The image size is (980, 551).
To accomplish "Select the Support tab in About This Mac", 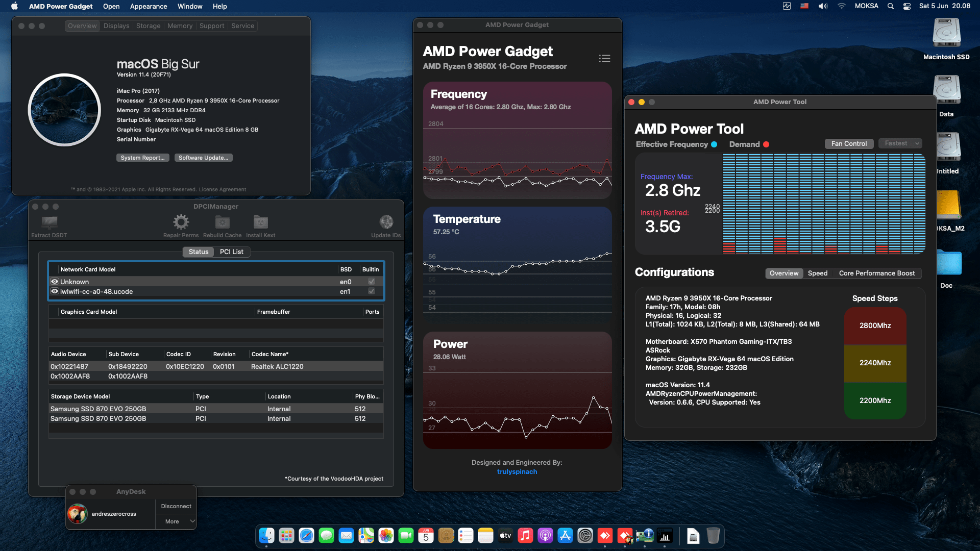I will point(212,26).
